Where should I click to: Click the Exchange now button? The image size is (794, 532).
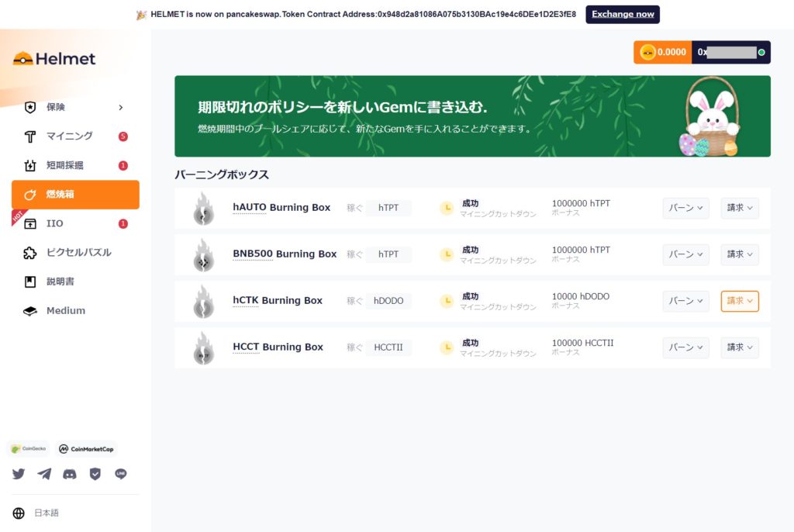tap(623, 14)
